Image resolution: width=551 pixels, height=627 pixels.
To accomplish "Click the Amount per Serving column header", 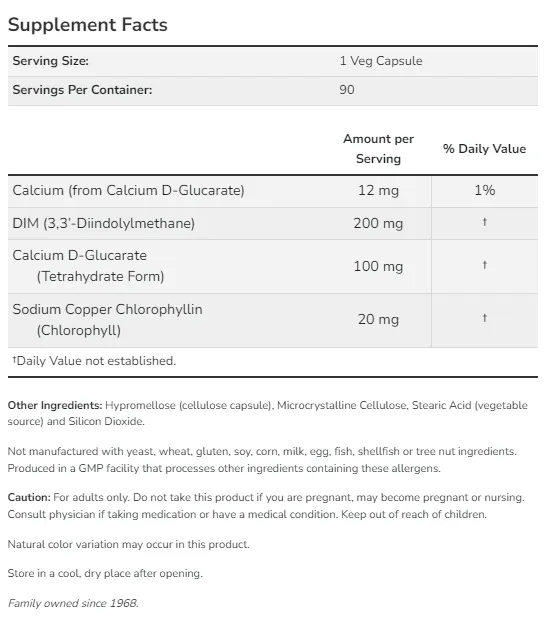I will tap(378, 149).
